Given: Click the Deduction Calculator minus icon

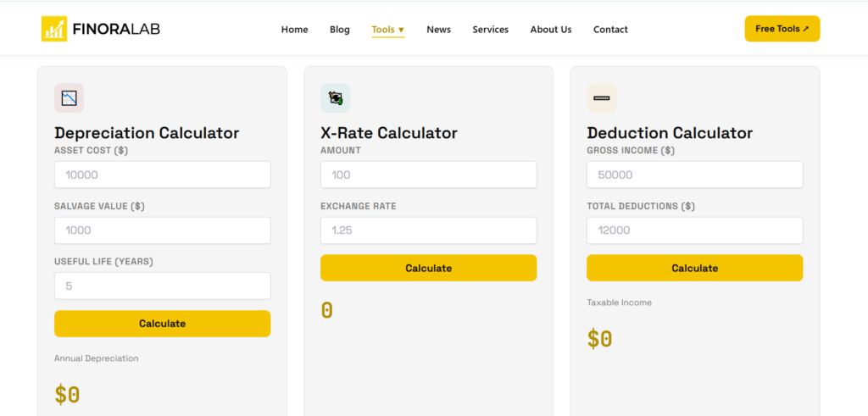Looking at the screenshot, I should (x=602, y=98).
